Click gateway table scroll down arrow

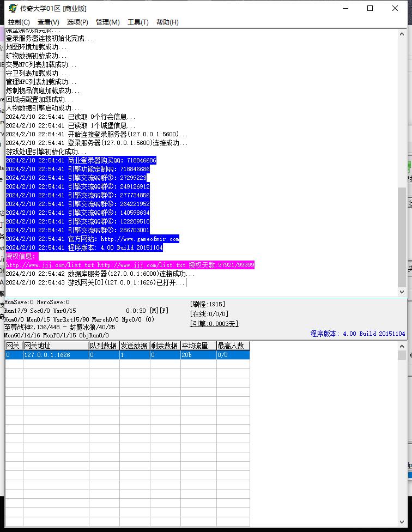click(402, 522)
